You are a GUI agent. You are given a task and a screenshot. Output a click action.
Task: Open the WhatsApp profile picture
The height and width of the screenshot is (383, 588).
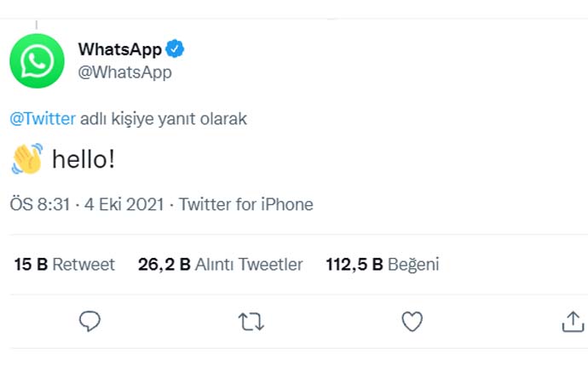pos(37,61)
